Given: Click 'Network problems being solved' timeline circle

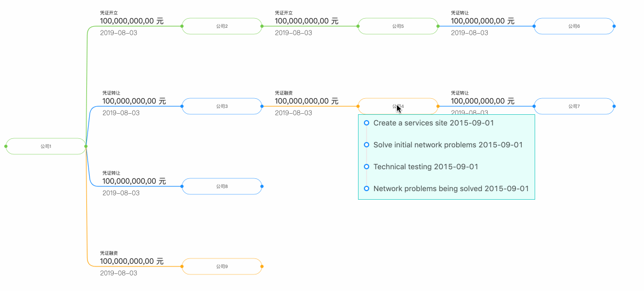Looking at the screenshot, I should tap(367, 188).
